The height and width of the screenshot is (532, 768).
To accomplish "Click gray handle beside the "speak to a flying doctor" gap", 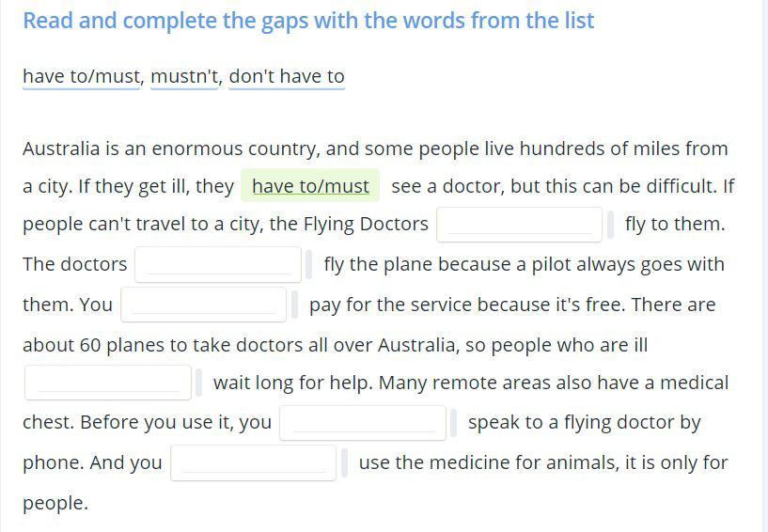I will click(x=453, y=423).
